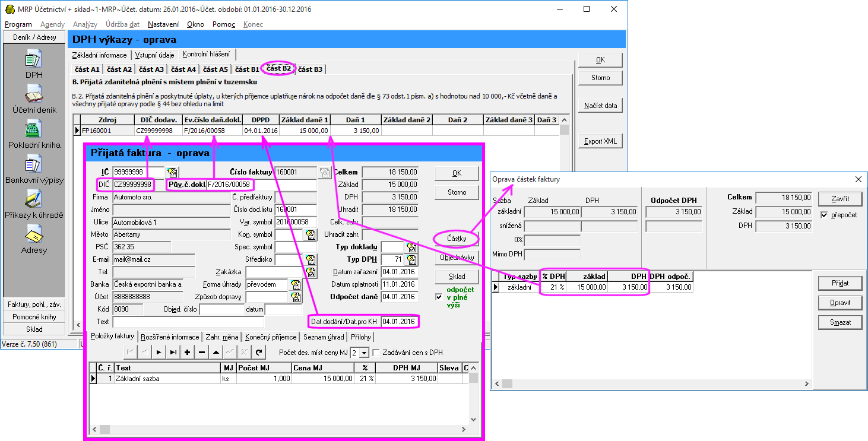Expand the 'Faktury, pohl., záv.' sidebar section
This screenshot has height=441, width=868.
pyautogui.click(x=34, y=304)
